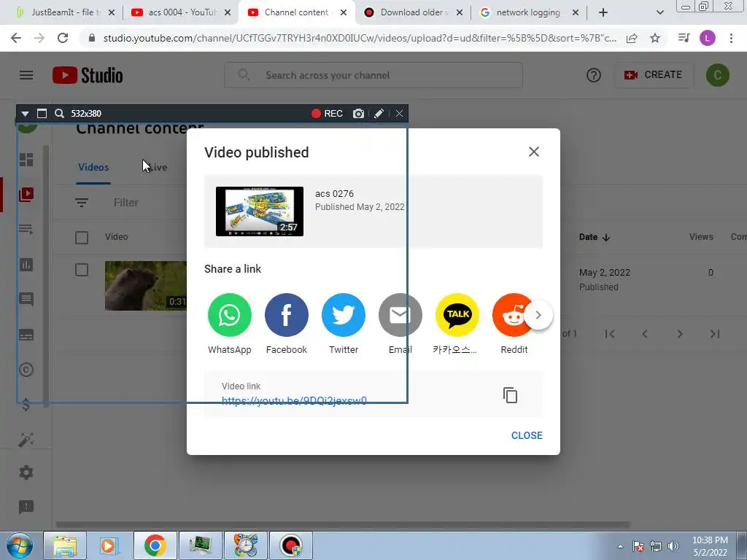Open the volume speaker tray icon
The height and width of the screenshot is (560, 747).
click(x=673, y=546)
